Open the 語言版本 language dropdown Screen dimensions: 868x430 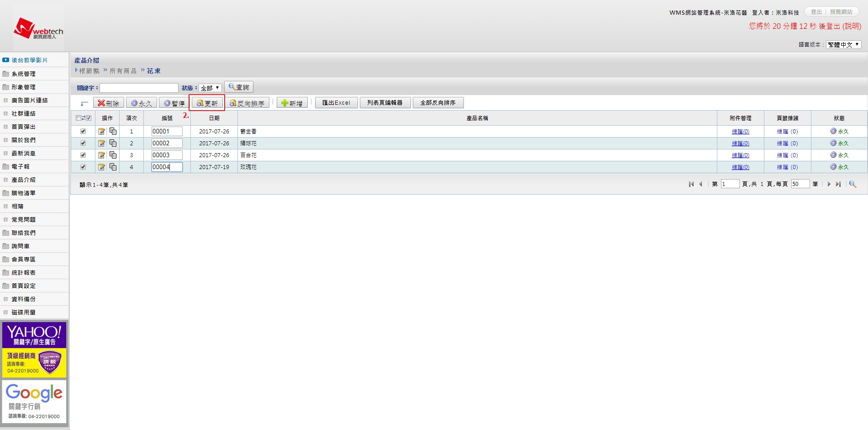coord(843,45)
